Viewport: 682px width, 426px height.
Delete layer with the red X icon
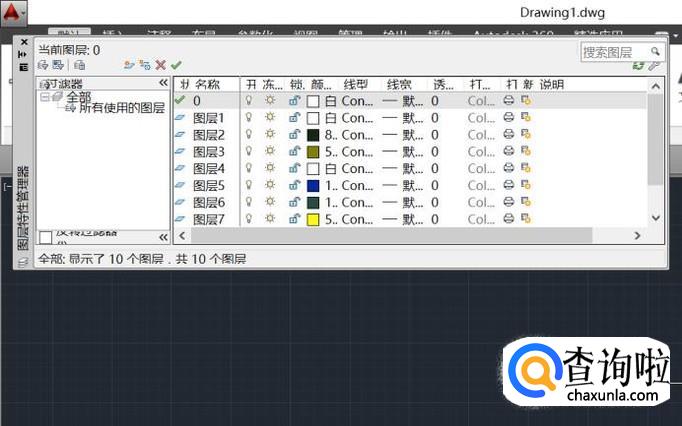(x=160, y=65)
